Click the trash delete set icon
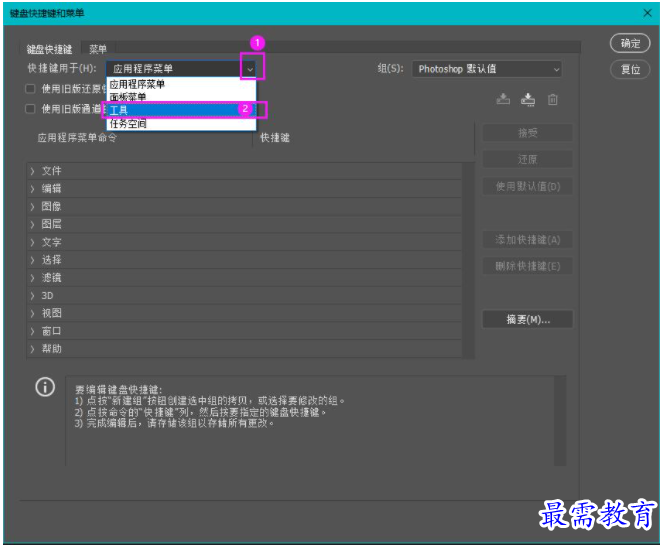This screenshot has width=663, height=546. click(552, 99)
